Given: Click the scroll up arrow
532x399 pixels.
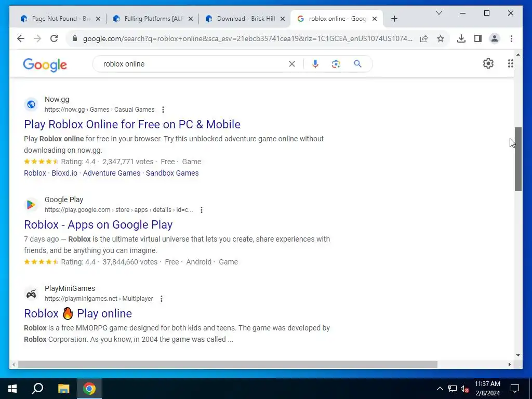Looking at the screenshot, I should click(518, 54).
